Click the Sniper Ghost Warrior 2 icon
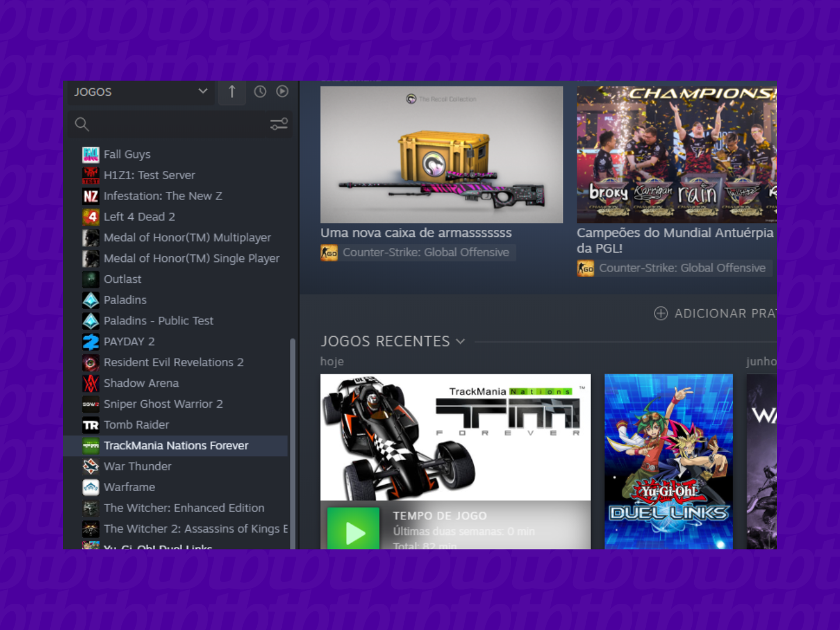 coord(90,404)
